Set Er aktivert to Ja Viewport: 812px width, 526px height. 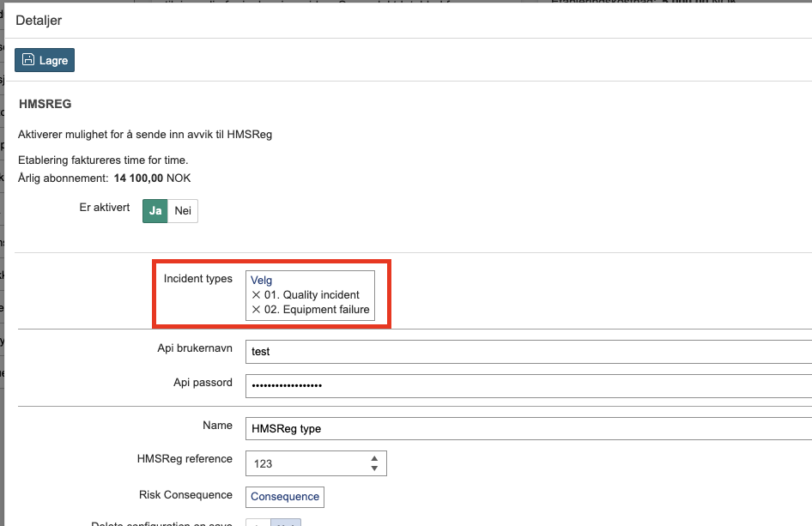coord(155,210)
